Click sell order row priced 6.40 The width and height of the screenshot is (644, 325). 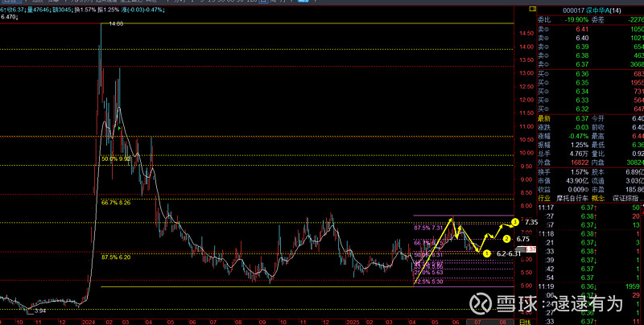[x=591, y=38]
